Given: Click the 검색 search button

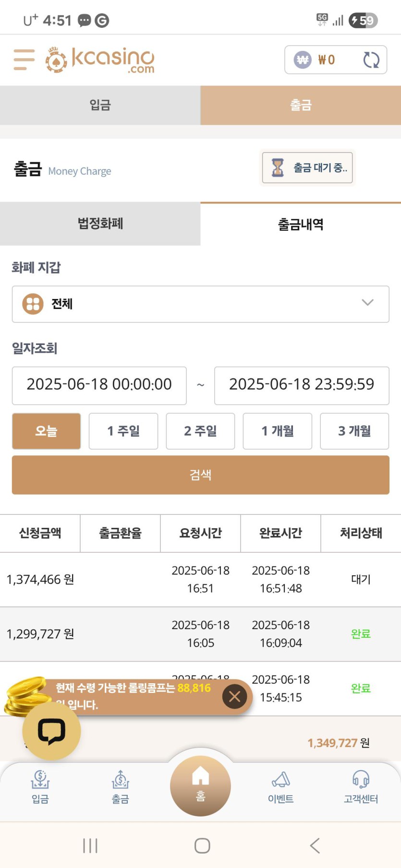Looking at the screenshot, I should pyautogui.click(x=200, y=475).
